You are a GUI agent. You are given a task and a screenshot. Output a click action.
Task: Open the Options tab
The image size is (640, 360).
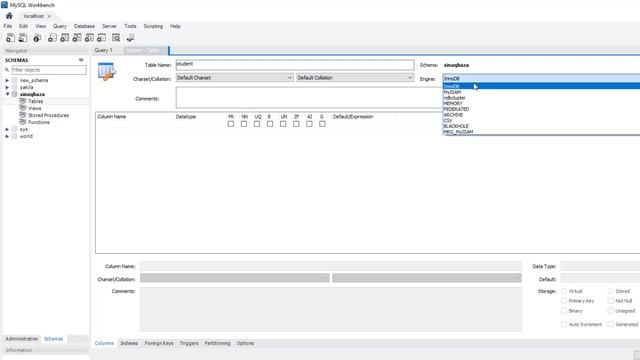245,343
